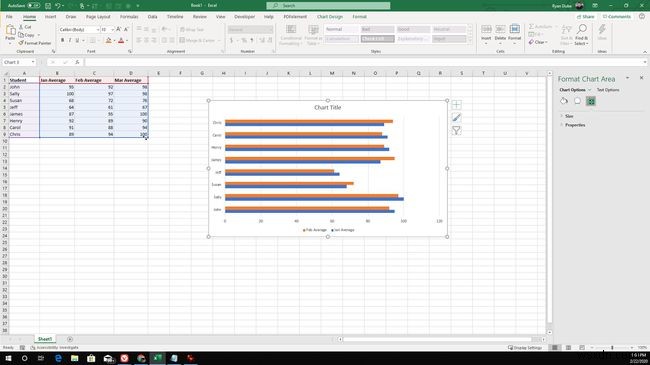Click the Excel icon in taskbar
This screenshot has width=650, height=365.
click(x=158, y=358)
